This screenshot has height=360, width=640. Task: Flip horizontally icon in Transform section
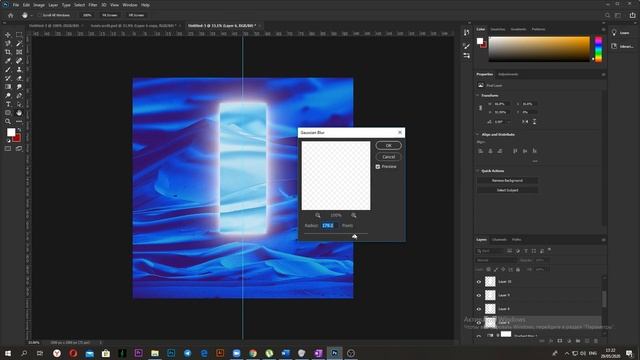(525, 122)
